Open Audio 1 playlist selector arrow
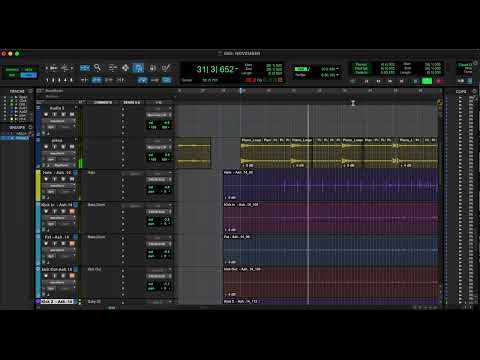Image resolution: width=480 pixels, height=360 pixels. 76,108
